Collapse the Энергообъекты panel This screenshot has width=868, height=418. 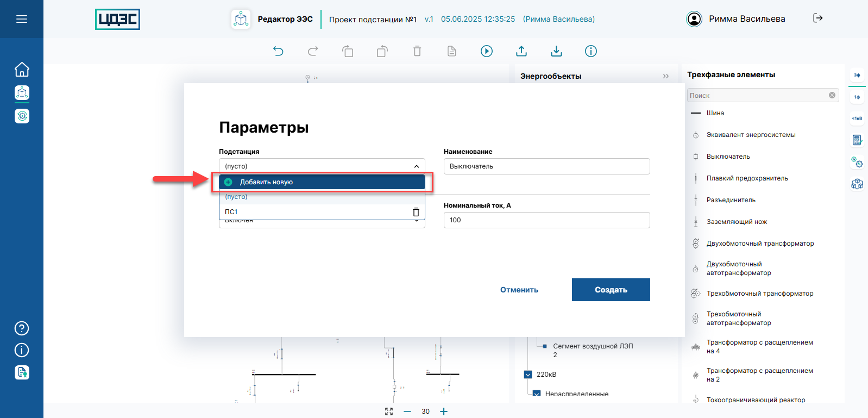666,76
